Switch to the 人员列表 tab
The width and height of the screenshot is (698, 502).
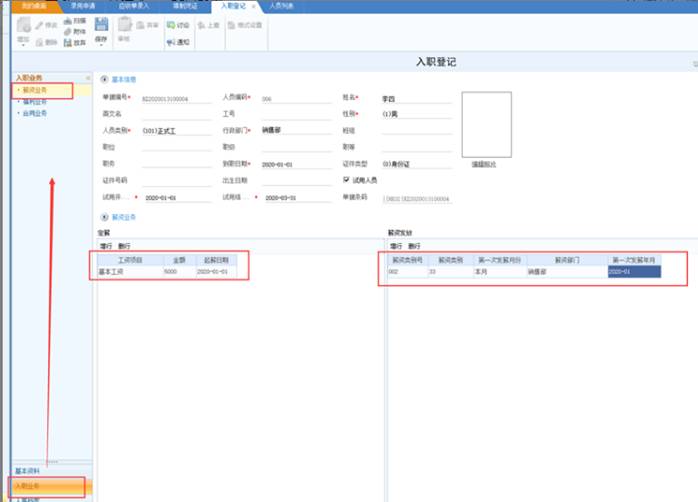click(x=282, y=6)
